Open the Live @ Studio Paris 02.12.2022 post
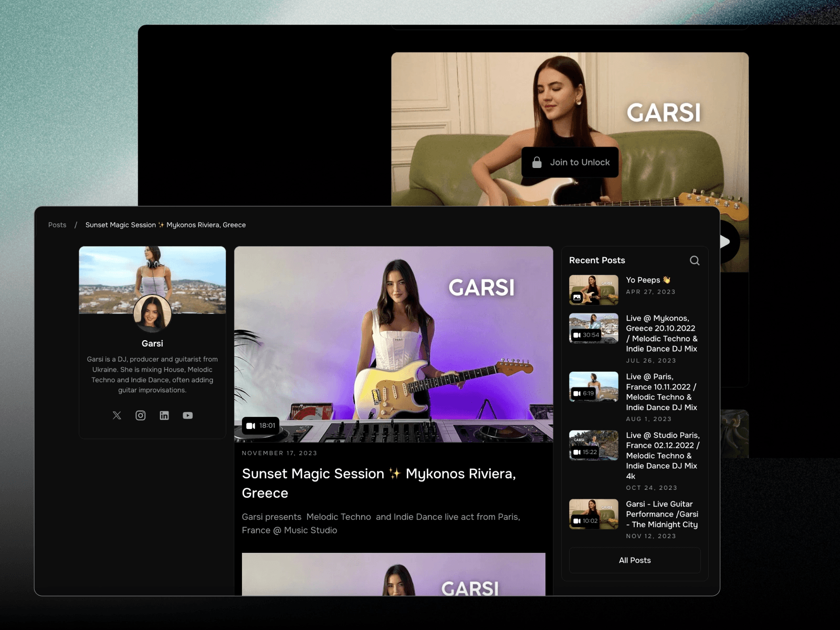 [663, 456]
